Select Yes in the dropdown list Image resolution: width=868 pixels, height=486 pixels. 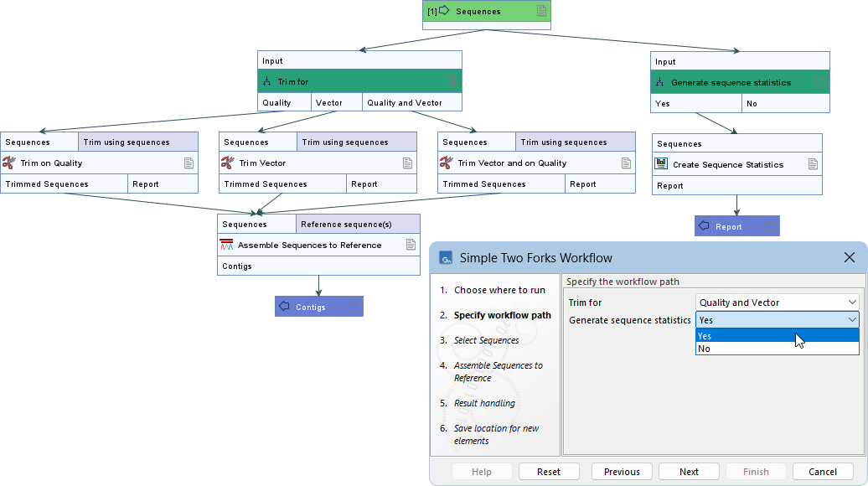pyautogui.click(x=777, y=336)
